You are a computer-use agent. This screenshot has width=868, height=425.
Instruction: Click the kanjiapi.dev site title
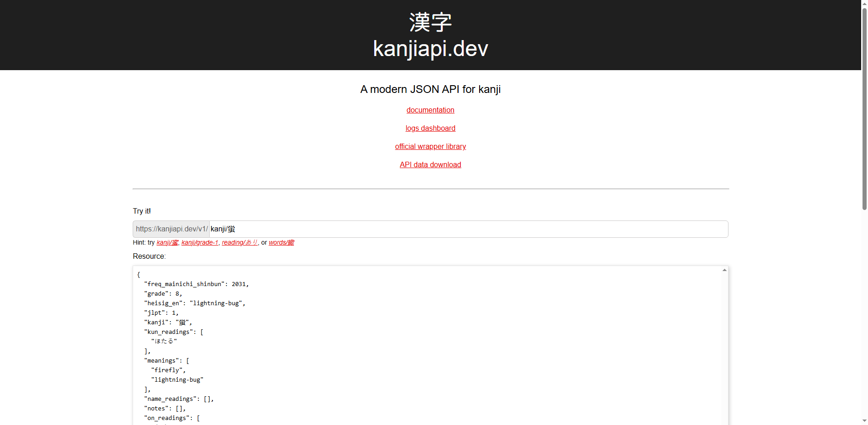tap(430, 49)
